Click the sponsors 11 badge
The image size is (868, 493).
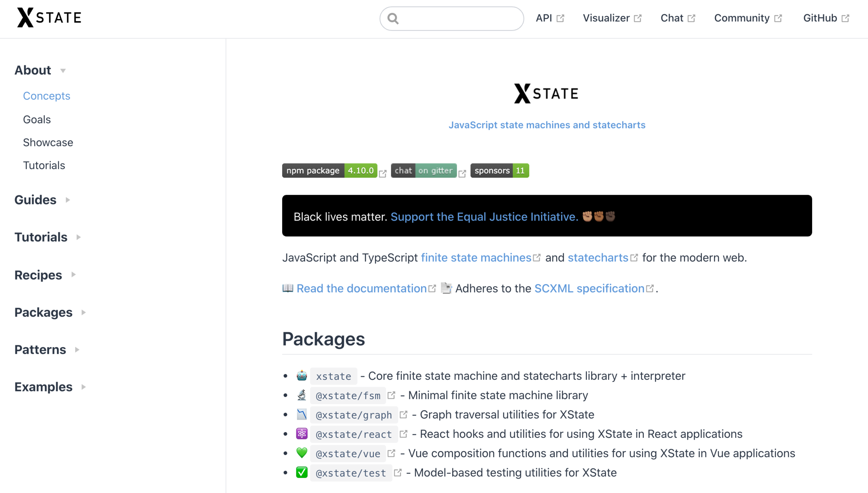[x=499, y=171]
